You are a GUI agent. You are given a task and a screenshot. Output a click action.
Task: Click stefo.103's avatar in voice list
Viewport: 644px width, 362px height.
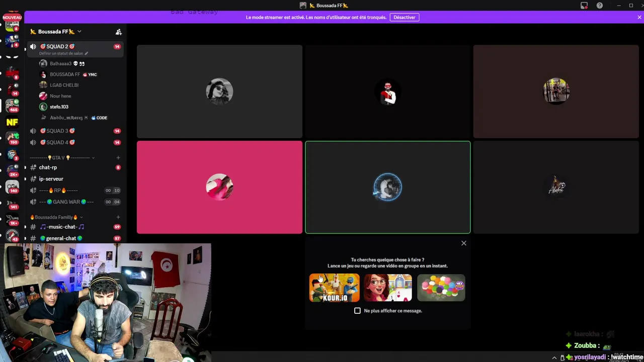43,107
